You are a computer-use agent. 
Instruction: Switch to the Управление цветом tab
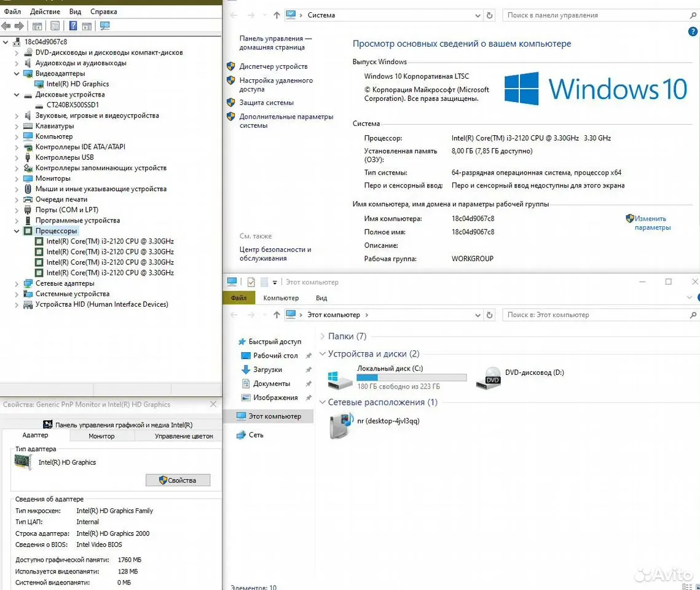pyautogui.click(x=184, y=436)
